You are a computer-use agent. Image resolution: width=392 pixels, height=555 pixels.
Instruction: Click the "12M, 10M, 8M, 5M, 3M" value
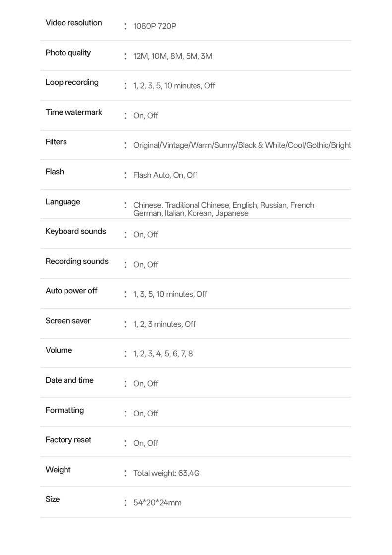point(173,56)
